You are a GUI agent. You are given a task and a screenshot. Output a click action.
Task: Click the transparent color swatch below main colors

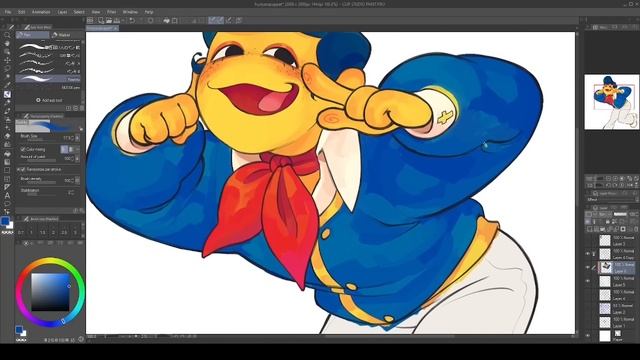[7, 232]
